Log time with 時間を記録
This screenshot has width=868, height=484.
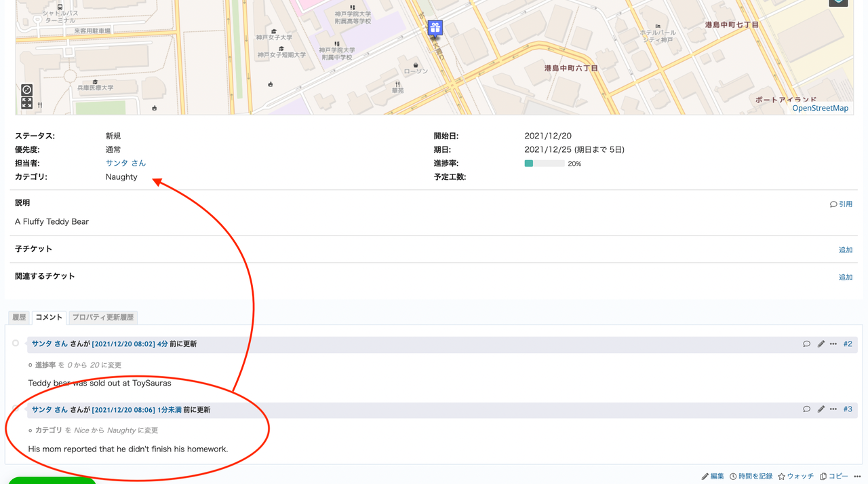(x=751, y=477)
